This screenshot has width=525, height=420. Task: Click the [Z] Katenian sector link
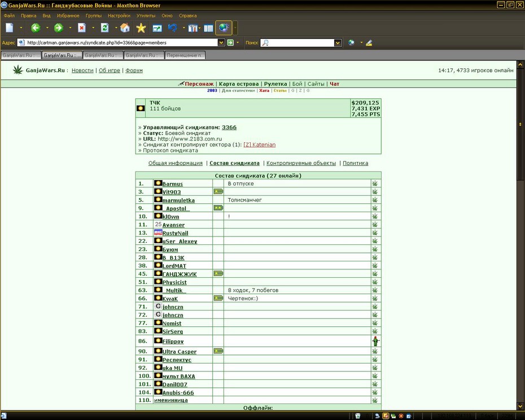click(x=260, y=145)
